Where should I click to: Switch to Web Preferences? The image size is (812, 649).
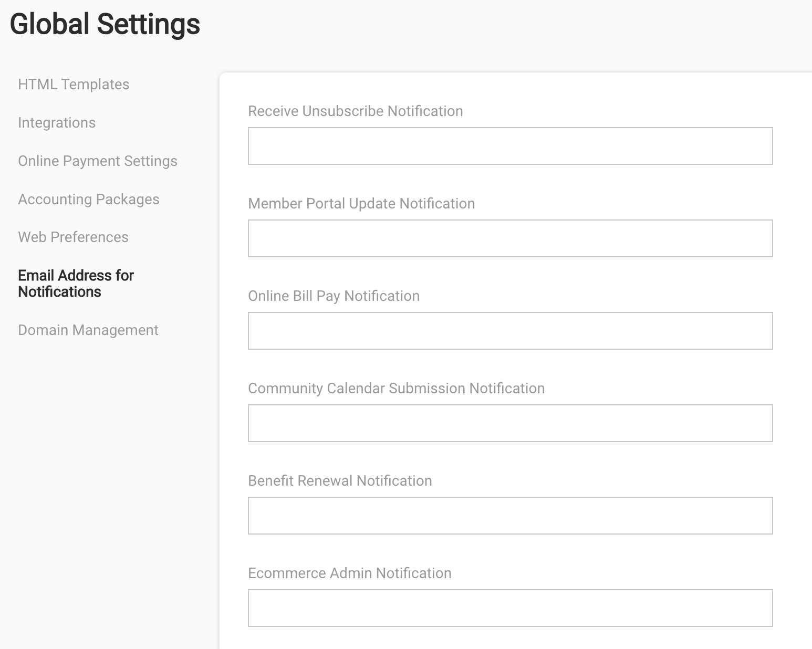73,237
